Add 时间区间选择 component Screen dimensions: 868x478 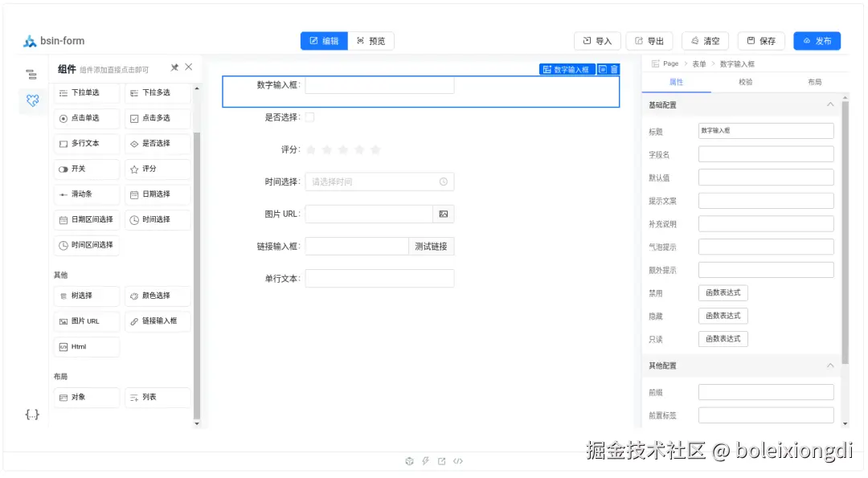(x=87, y=245)
